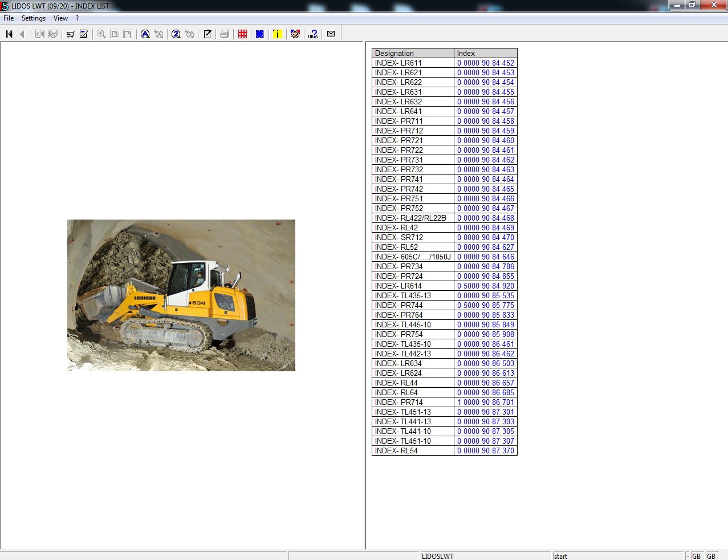Click the greyed '2' search next icon
Viewport: 728px width, 560px height.
tap(189, 34)
